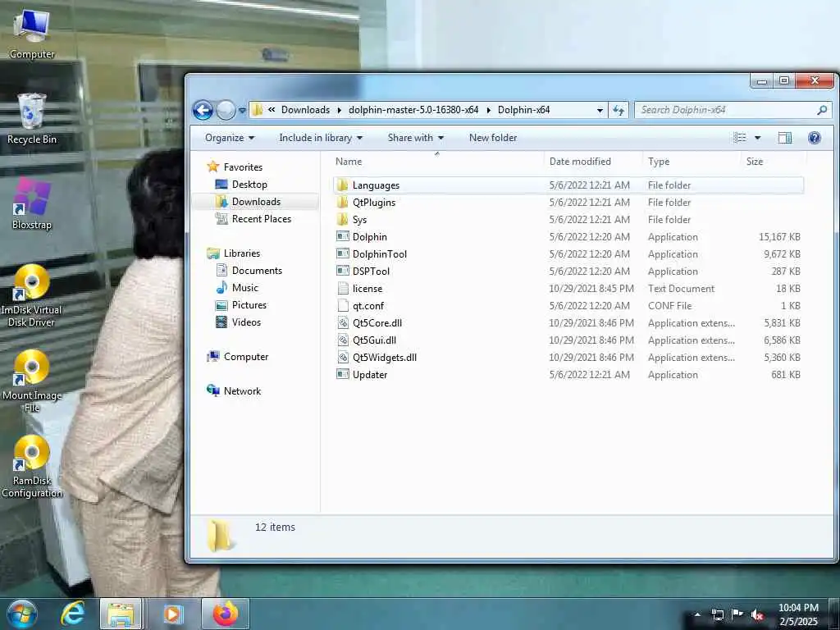Click the search magnifier icon
840x630 pixels.
822,110
